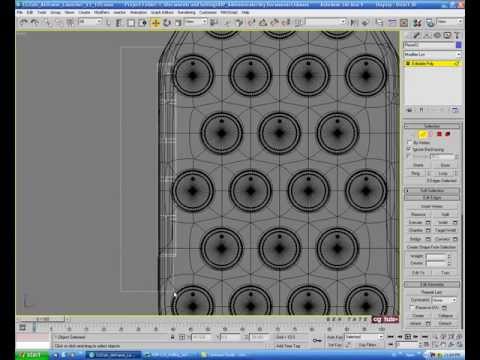Open Bridge settings box beside Bridge

coord(428,239)
